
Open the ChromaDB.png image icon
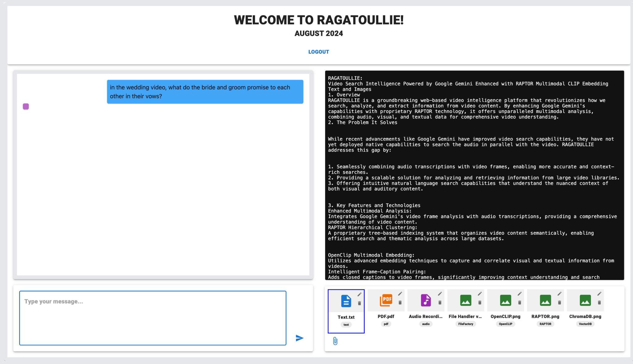[585, 300]
